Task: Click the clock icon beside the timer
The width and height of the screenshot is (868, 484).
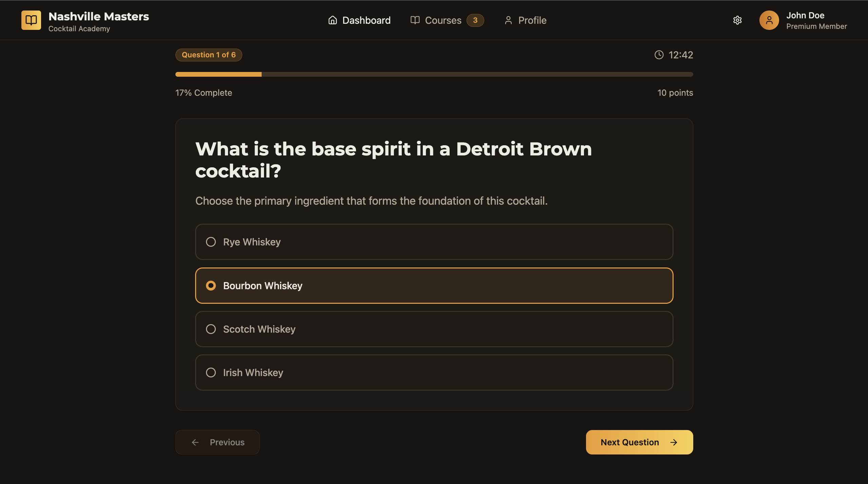Action: (659, 55)
